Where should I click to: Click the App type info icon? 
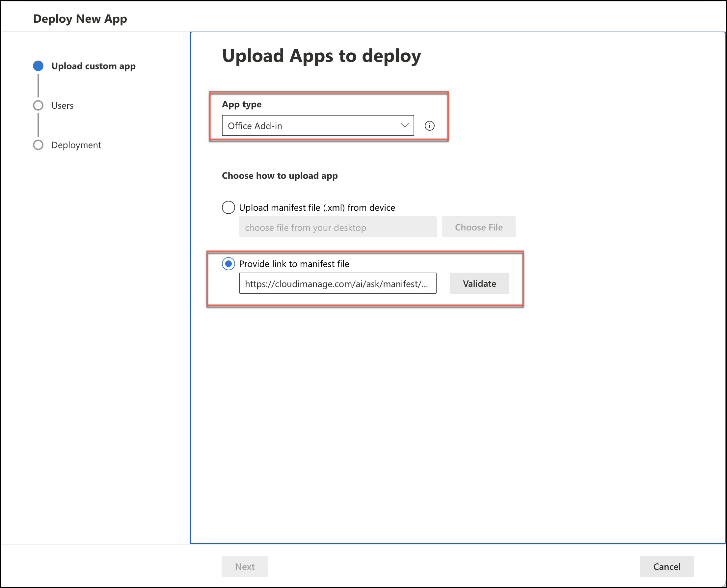pos(429,126)
